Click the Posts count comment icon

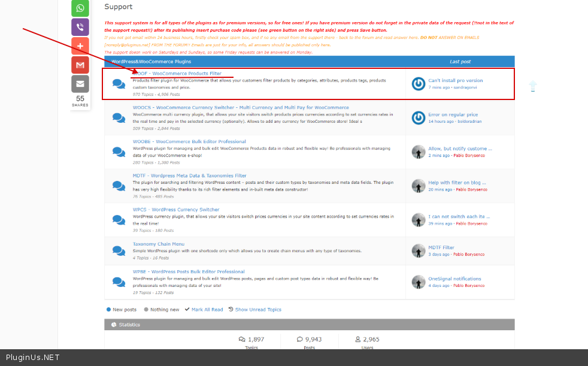click(x=299, y=340)
